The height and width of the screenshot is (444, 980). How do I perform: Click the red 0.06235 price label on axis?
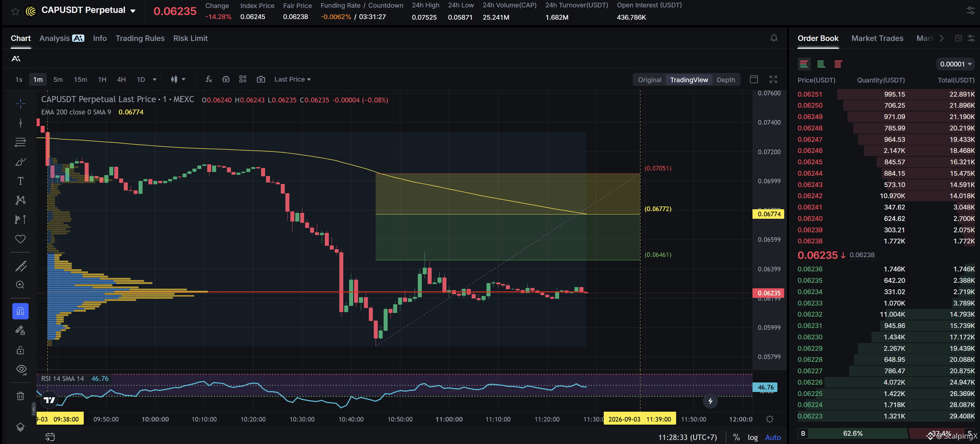click(769, 293)
